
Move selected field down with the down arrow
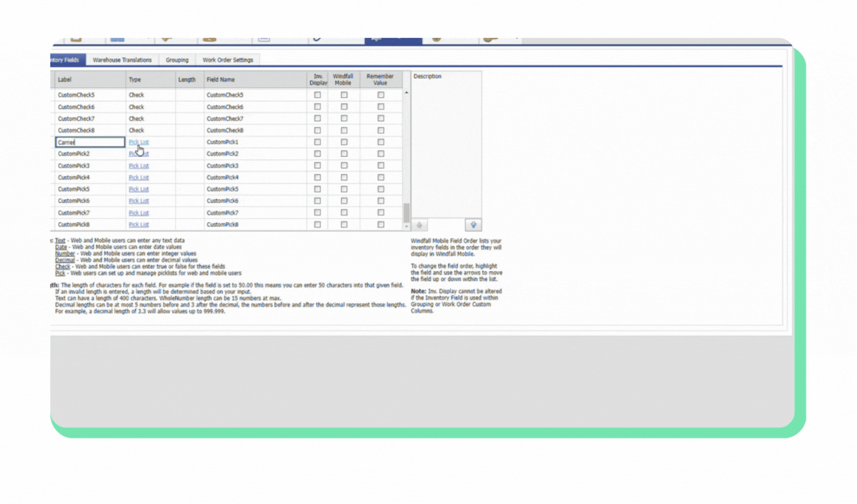click(473, 225)
